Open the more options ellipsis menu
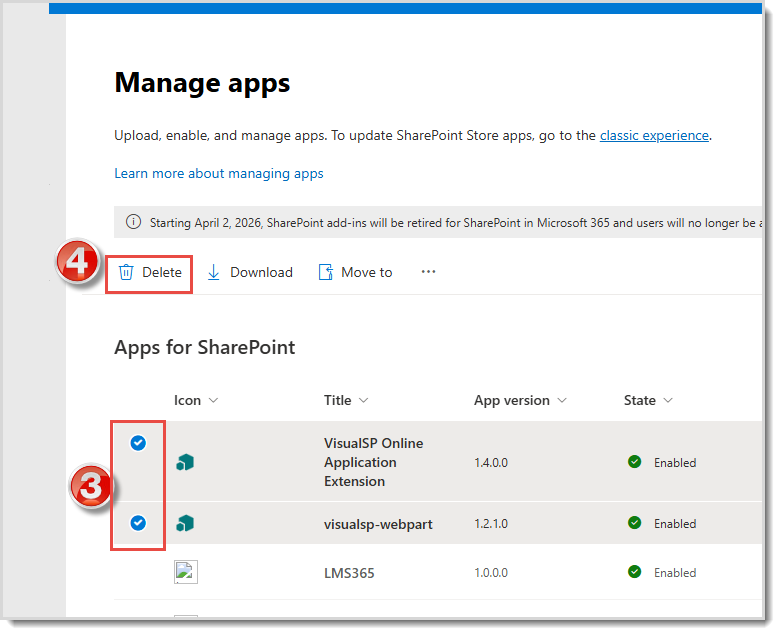Viewport: 780px width, 635px height. [428, 271]
